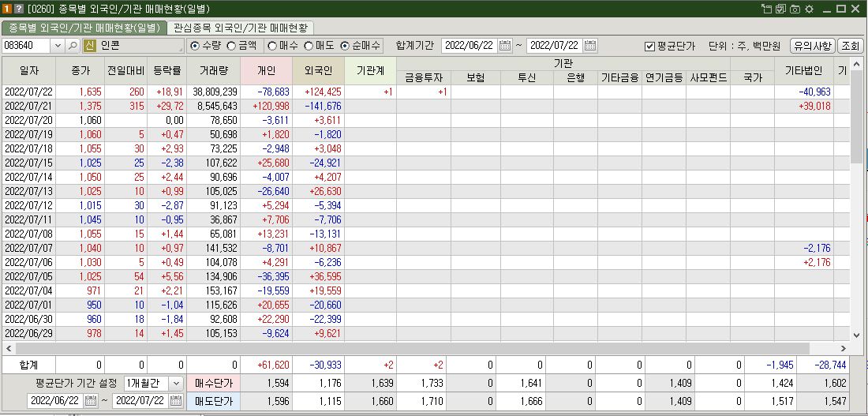
Task: Click the olive 신 badge icon beside 인콘
Action: 90,46
